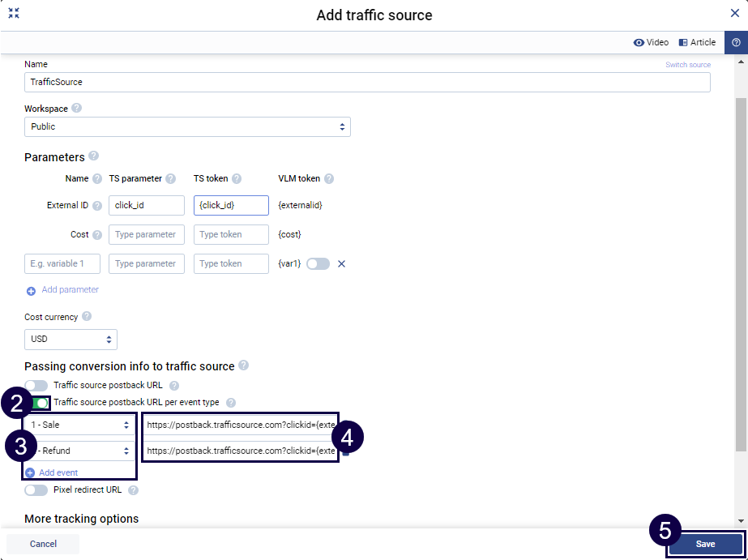Open the Article help link
The image size is (748, 560).
(x=697, y=43)
